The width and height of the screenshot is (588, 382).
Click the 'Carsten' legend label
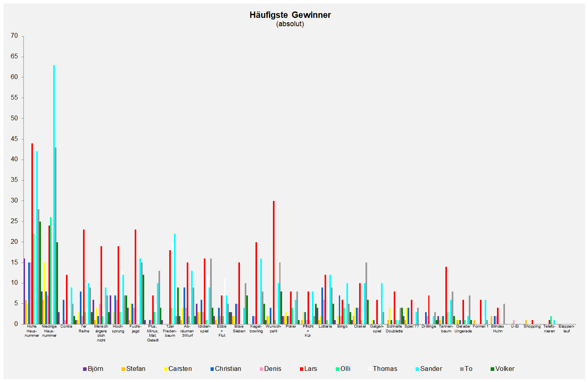[x=180, y=369]
